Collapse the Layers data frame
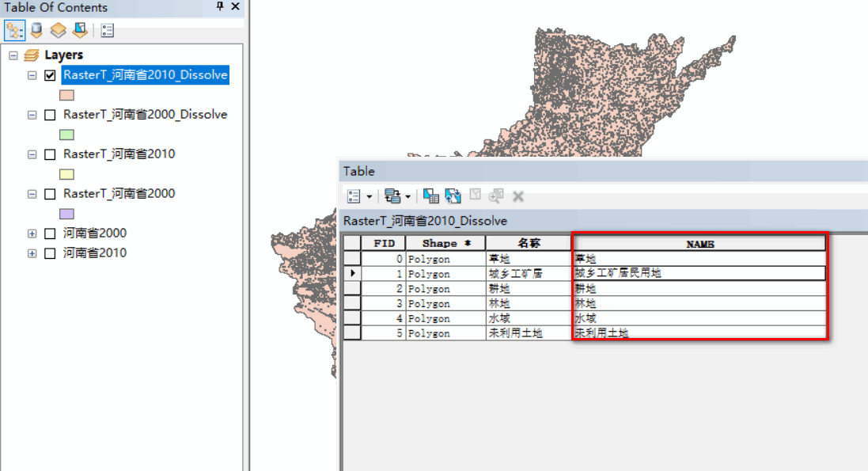This screenshot has width=868, height=471. [13, 55]
